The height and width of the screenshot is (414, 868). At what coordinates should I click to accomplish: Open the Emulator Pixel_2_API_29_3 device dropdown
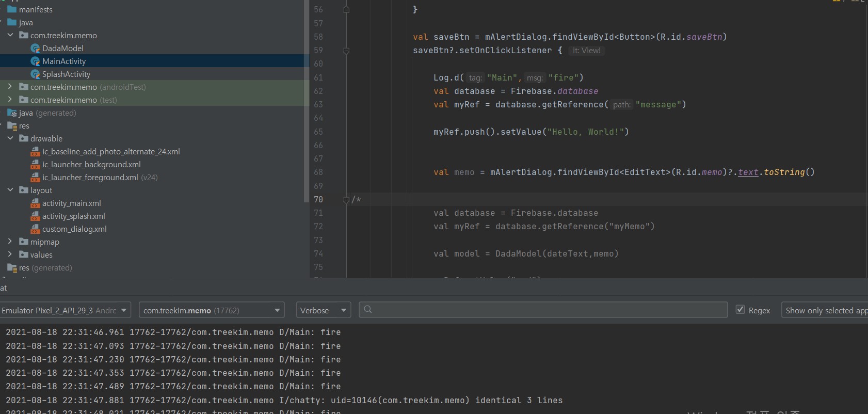(65, 310)
